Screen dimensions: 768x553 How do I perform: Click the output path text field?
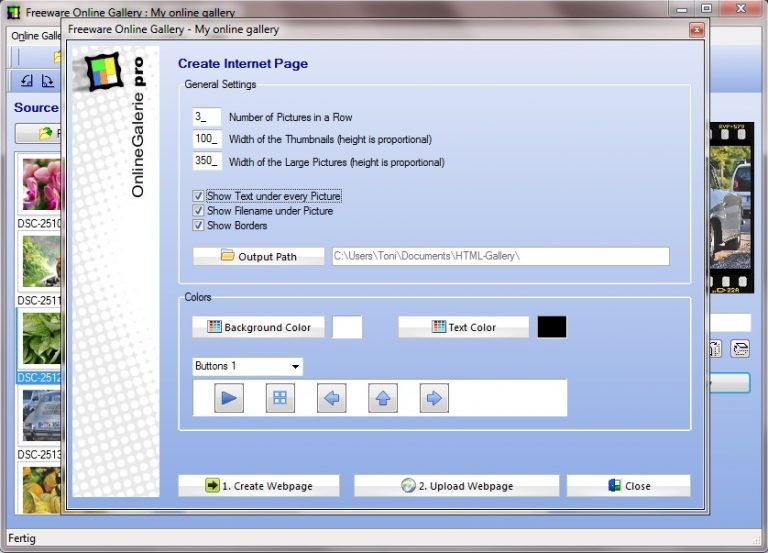[x=501, y=257]
